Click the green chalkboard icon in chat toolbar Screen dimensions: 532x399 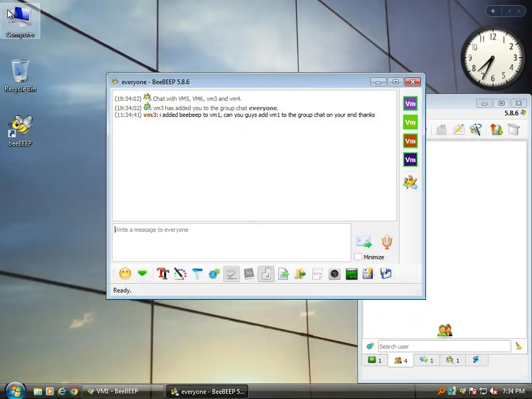352,273
